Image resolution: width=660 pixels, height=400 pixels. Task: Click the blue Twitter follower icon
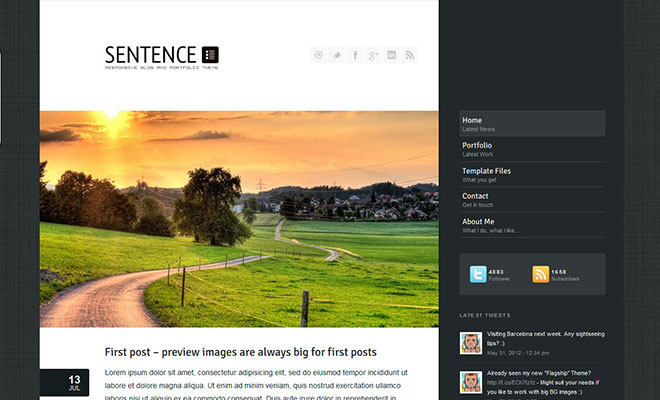click(x=478, y=274)
